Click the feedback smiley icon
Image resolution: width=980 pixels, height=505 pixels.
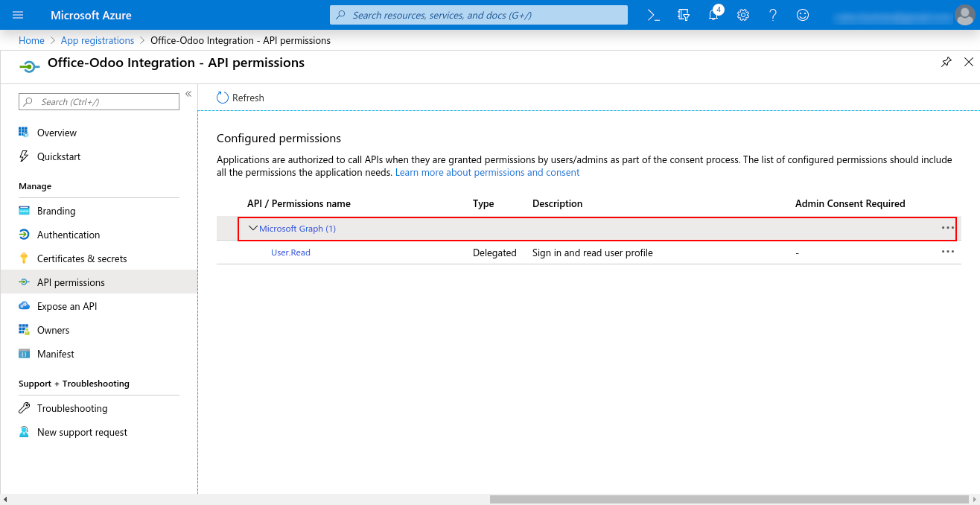[802, 15]
